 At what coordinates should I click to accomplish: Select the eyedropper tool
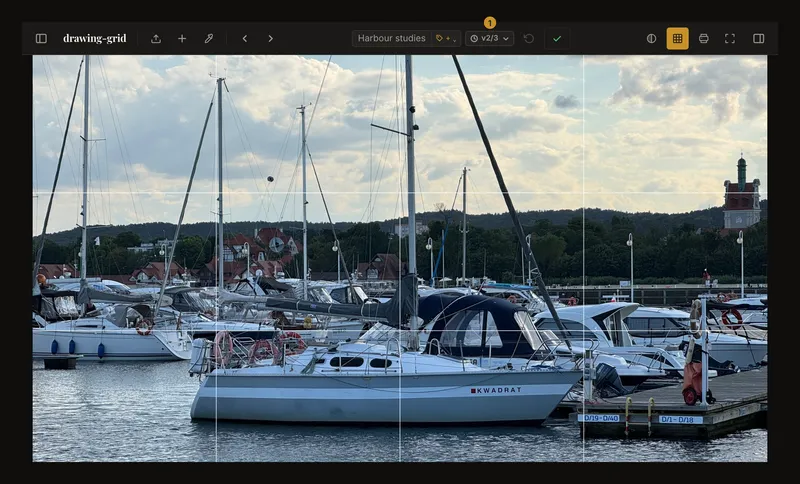coord(209,39)
